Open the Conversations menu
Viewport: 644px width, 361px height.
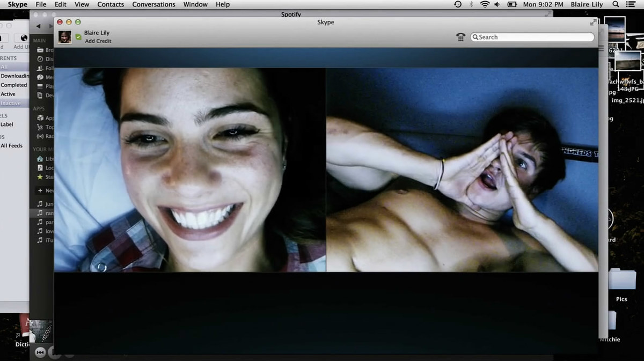click(x=155, y=4)
